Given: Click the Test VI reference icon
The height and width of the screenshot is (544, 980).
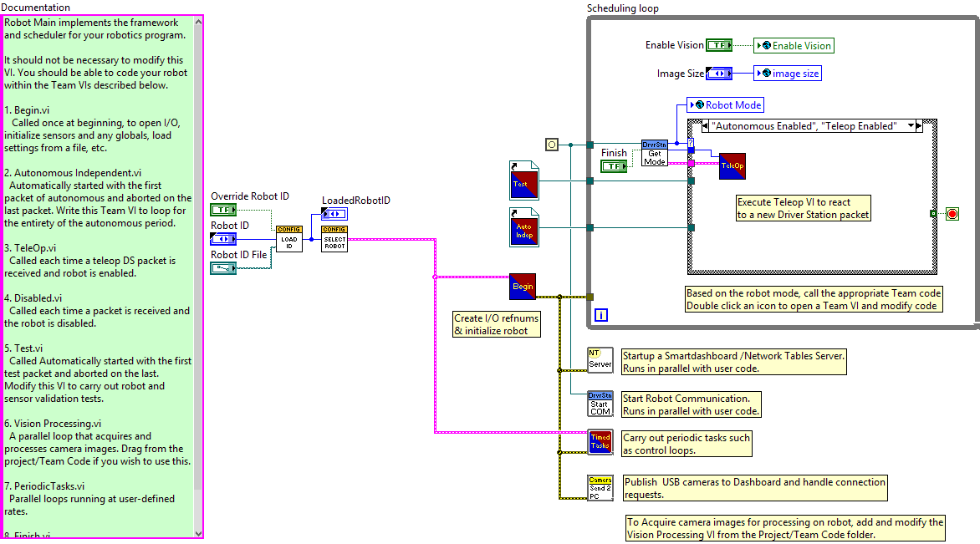Looking at the screenshot, I should pyautogui.click(x=523, y=180).
